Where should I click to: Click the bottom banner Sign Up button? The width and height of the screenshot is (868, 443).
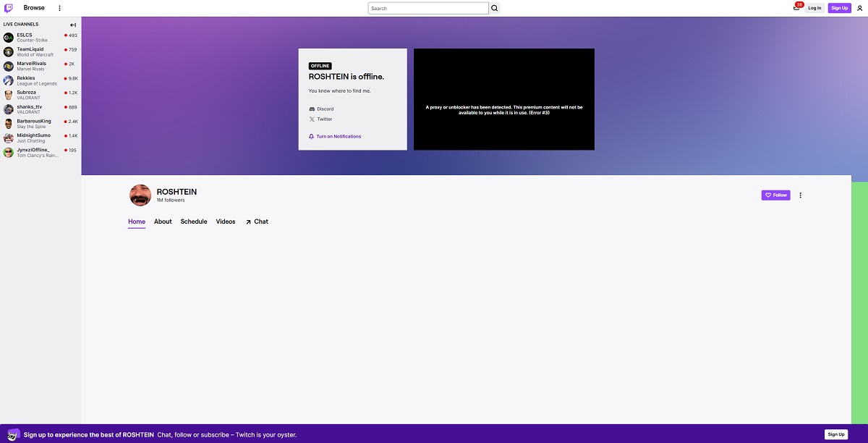tap(836, 434)
